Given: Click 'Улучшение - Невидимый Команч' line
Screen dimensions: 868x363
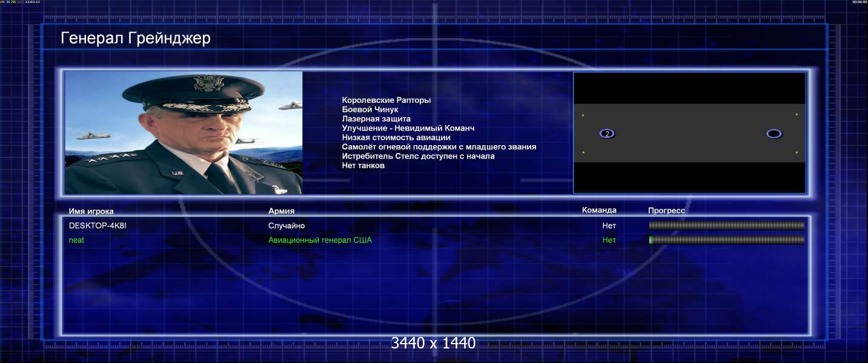Looking at the screenshot, I should (x=408, y=128).
